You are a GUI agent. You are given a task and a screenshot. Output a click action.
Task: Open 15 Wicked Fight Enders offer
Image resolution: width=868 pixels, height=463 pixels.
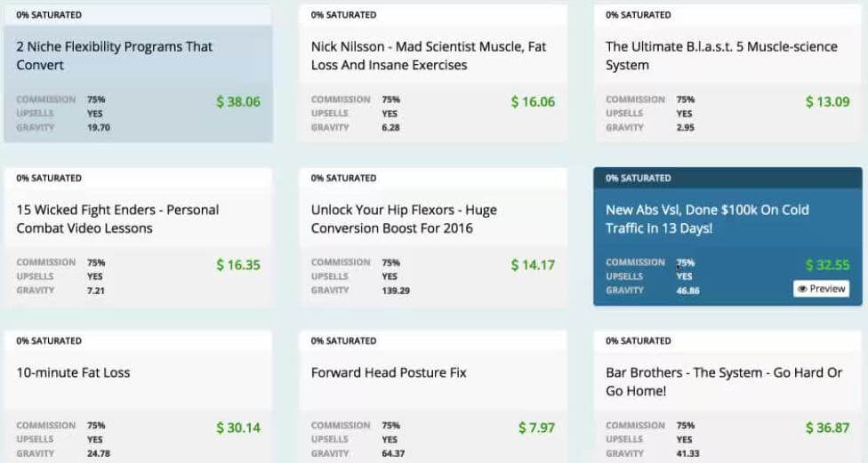117,219
